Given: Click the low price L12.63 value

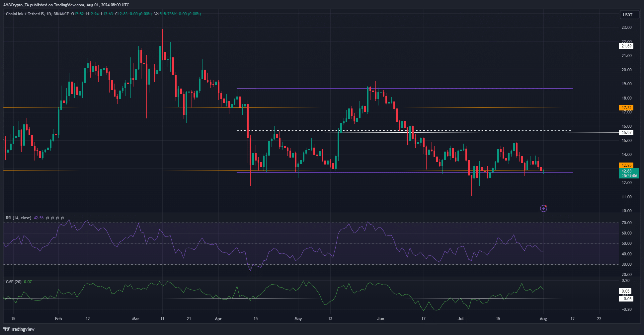Looking at the screenshot, I should click(107, 14).
